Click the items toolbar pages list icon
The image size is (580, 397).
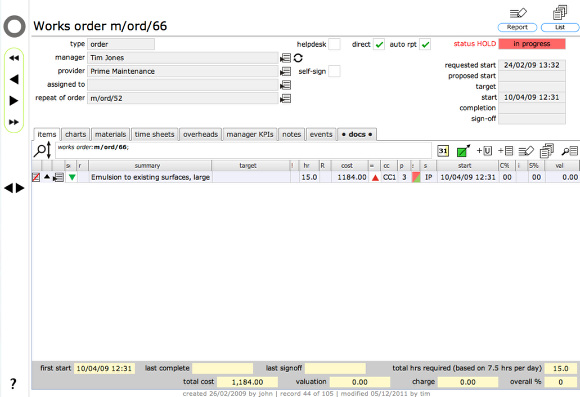click(x=547, y=151)
